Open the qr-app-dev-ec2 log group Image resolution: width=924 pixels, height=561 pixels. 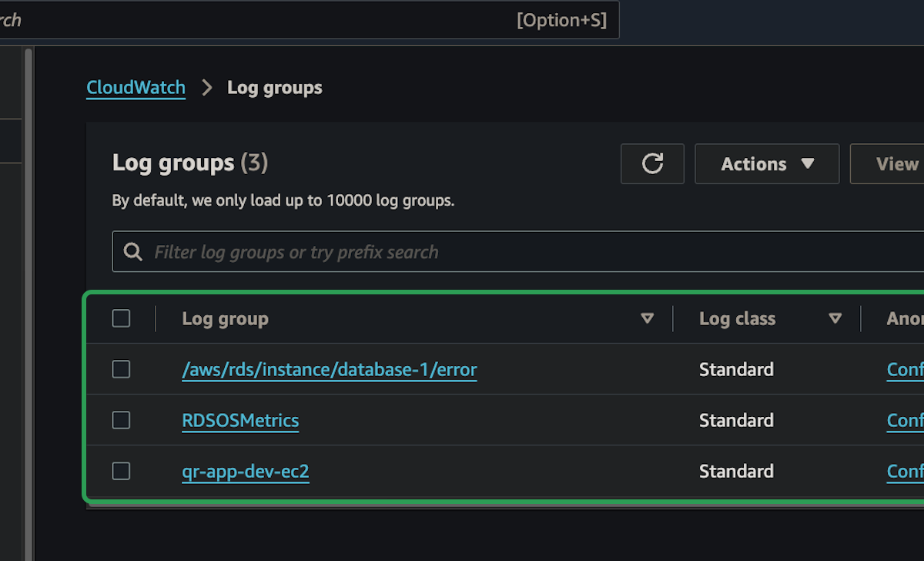pos(246,472)
